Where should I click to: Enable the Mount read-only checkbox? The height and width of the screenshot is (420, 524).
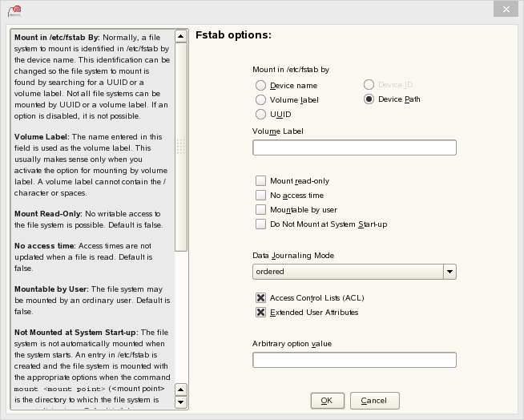point(260,181)
